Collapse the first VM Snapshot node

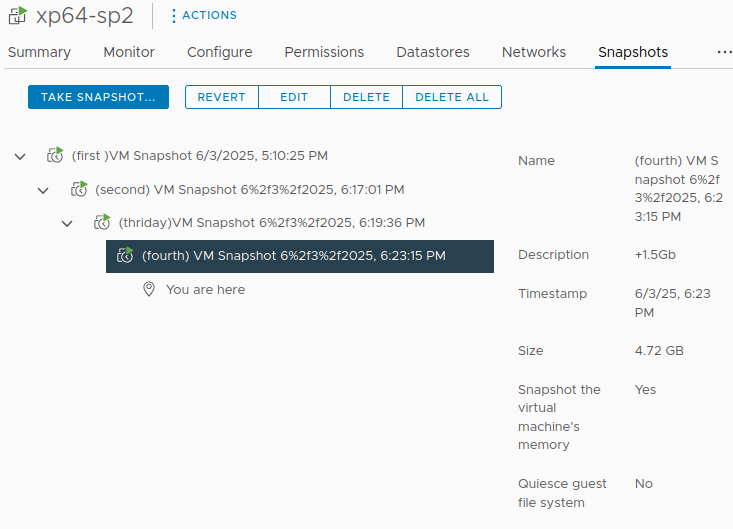(20, 157)
